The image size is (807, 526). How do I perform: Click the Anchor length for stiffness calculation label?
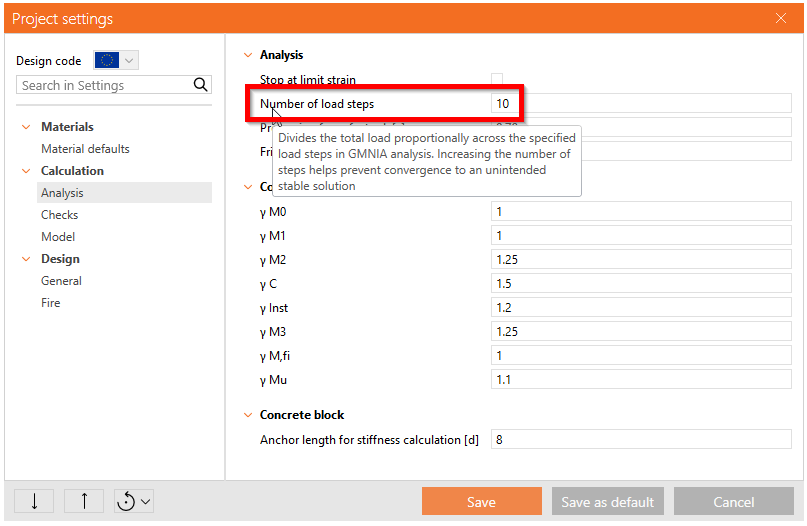coord(369,440)
